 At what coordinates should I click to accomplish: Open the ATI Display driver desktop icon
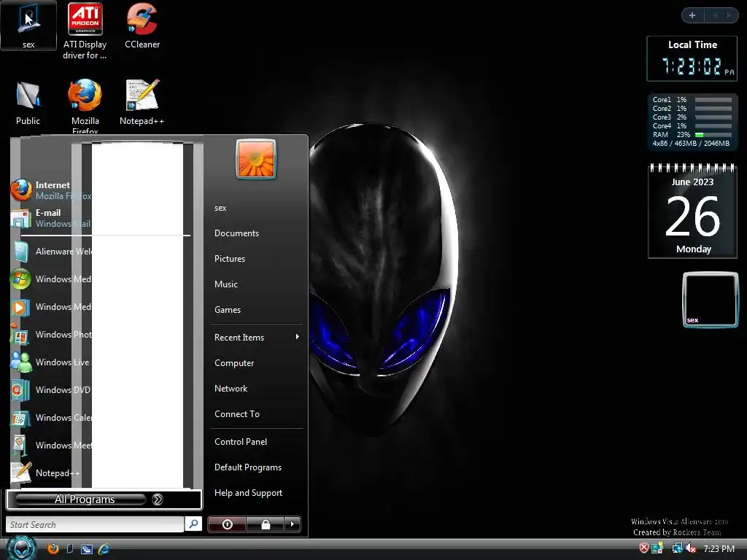click(x=85, y=31)
